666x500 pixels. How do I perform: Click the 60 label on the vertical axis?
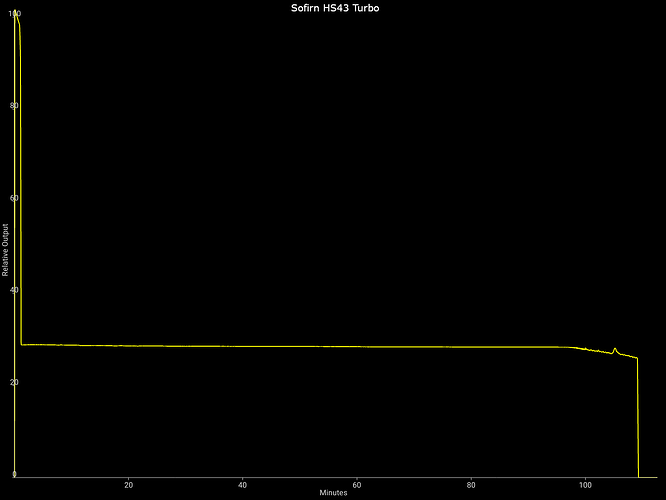[x=14, y=198]
